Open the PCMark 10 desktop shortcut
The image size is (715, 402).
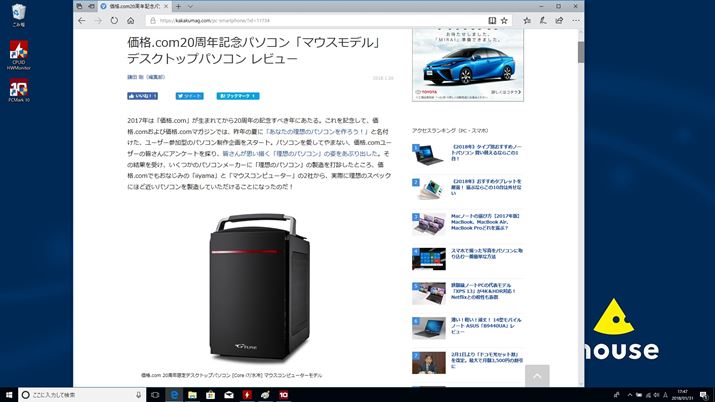[x=17, y=90]
